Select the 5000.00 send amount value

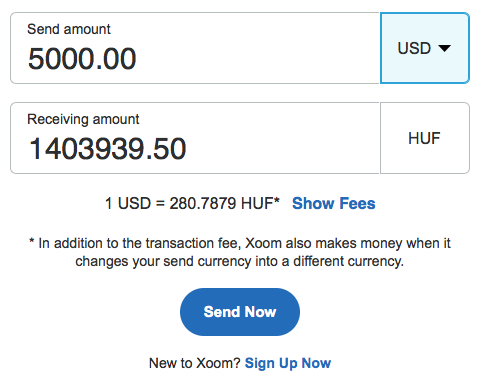pyautogui.click(x=82, y=59)
